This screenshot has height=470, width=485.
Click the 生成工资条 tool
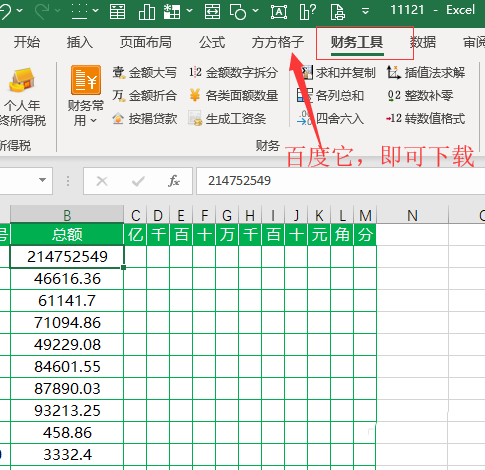pos(227,119)
